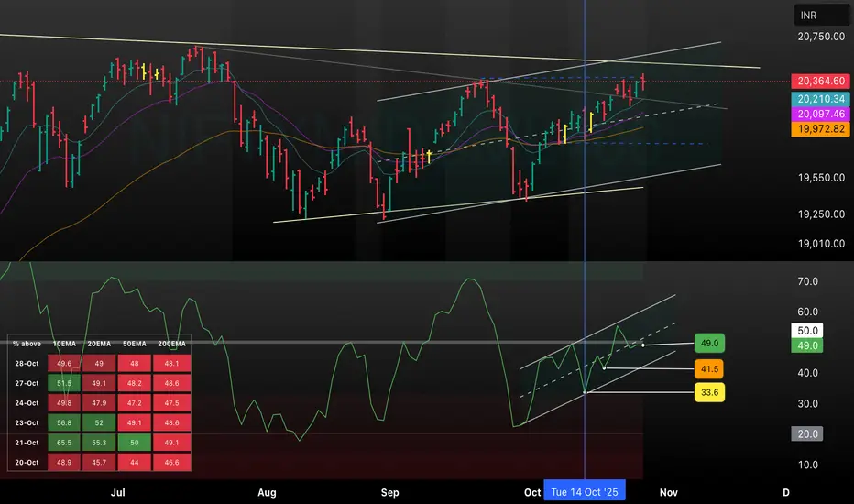854x504 pixels.
Task: Click the green 52 cell in the 23-Oct row
Action: click(99, 422)
